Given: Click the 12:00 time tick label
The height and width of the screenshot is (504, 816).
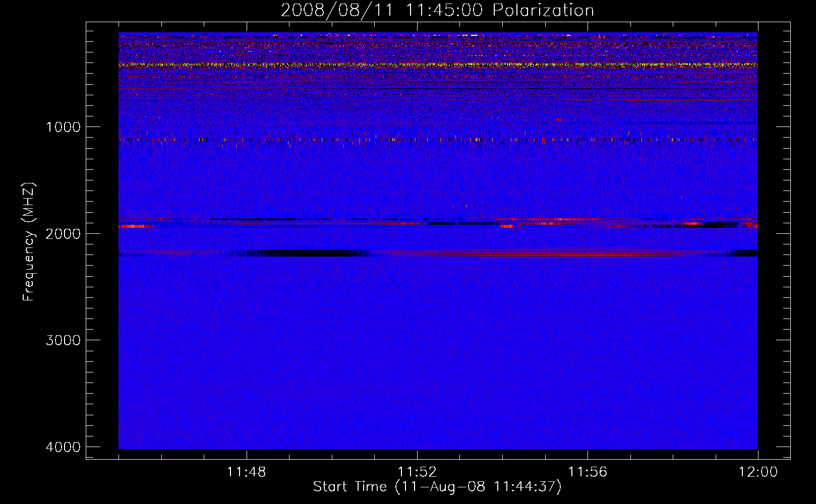Looking at the screenshot, I should (x=758, y=472).
